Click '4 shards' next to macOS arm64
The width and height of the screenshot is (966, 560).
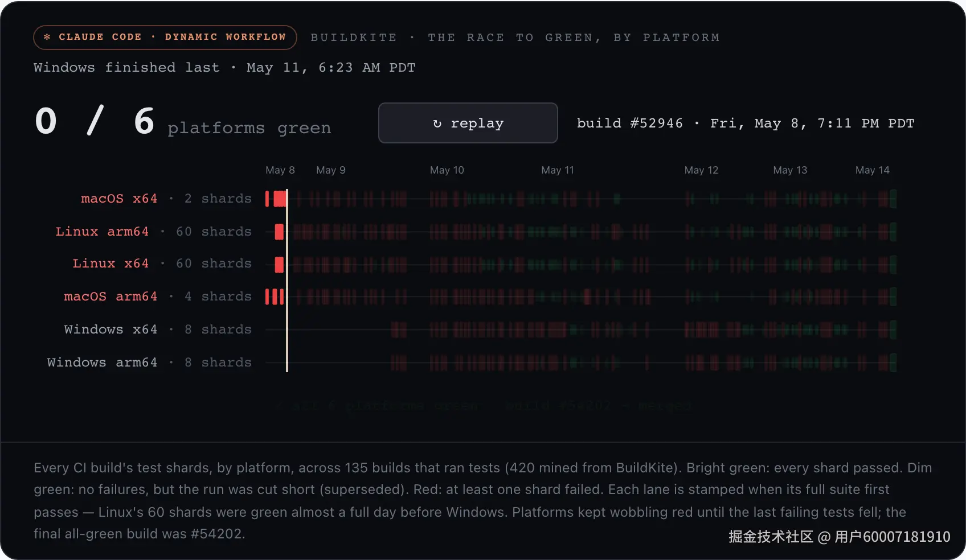point(218,297)
